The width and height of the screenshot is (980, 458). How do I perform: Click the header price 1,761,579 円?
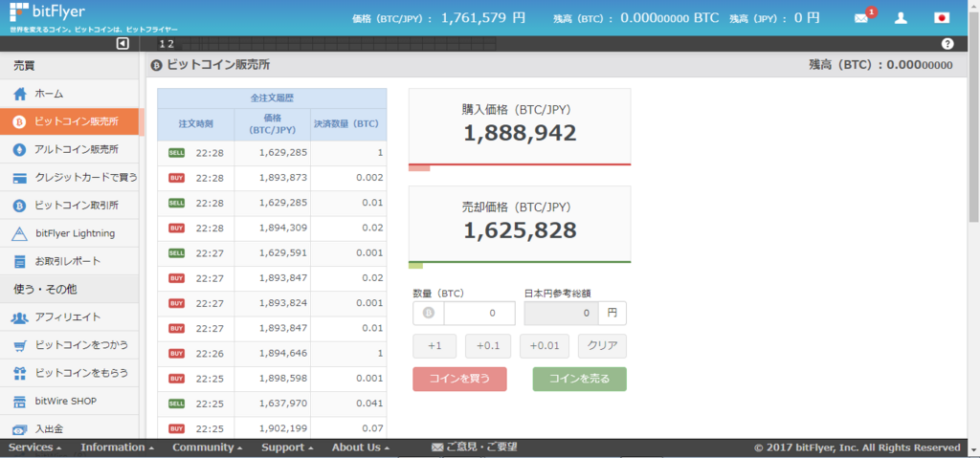coord(483,18)
